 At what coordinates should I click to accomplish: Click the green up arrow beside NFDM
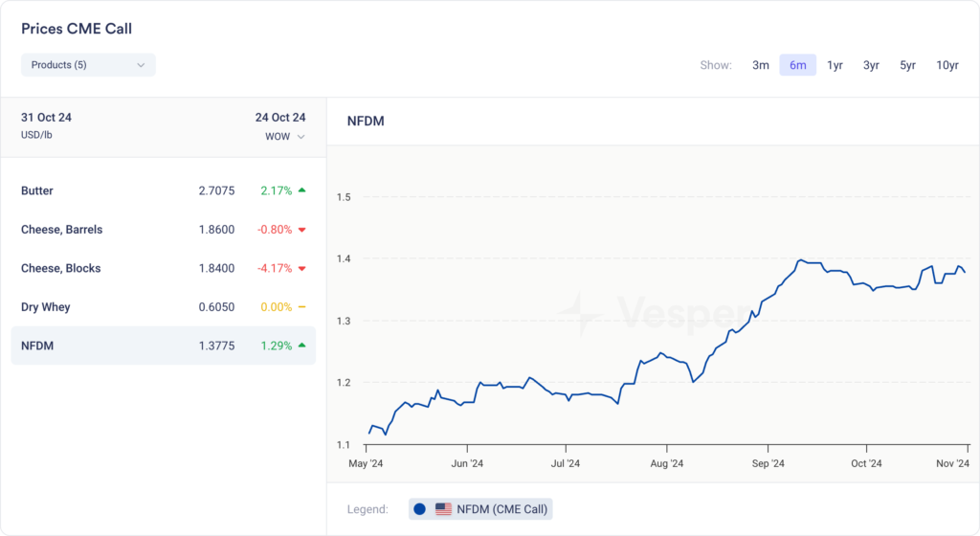point(301,346)
